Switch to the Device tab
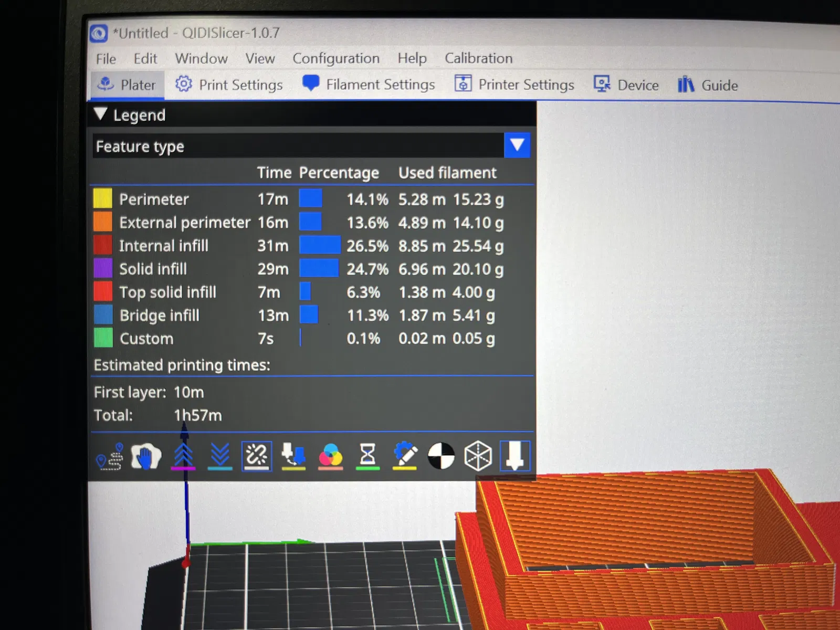 click(626, 85)
